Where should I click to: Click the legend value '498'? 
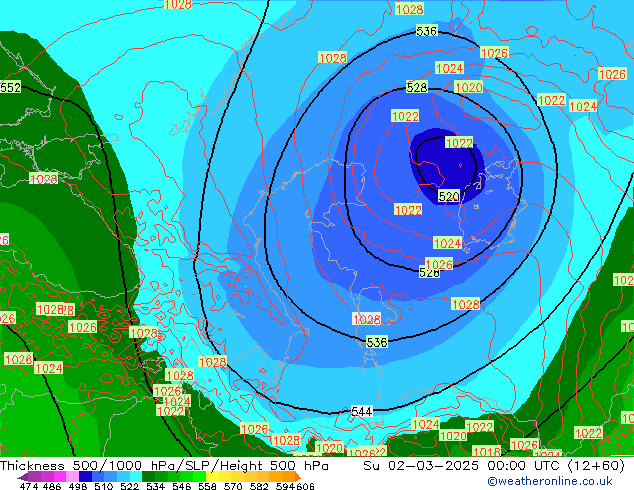[78, 486]
